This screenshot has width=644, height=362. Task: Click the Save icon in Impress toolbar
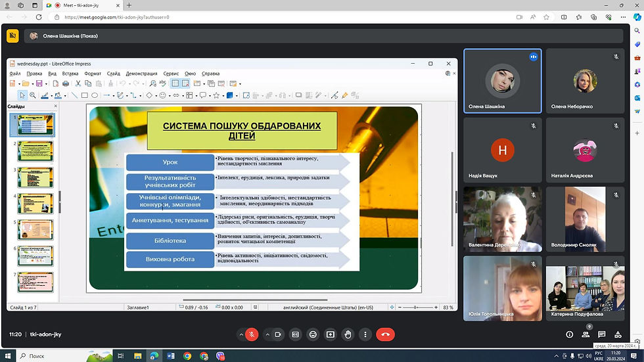coord(39,83)
